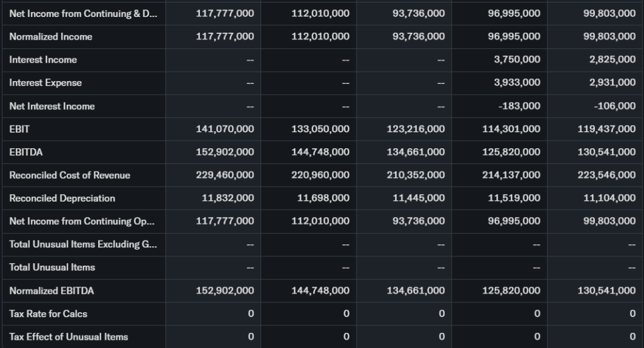
Task: Select the Tax Effect of Unusual Items label
Action: pos(68,337)
